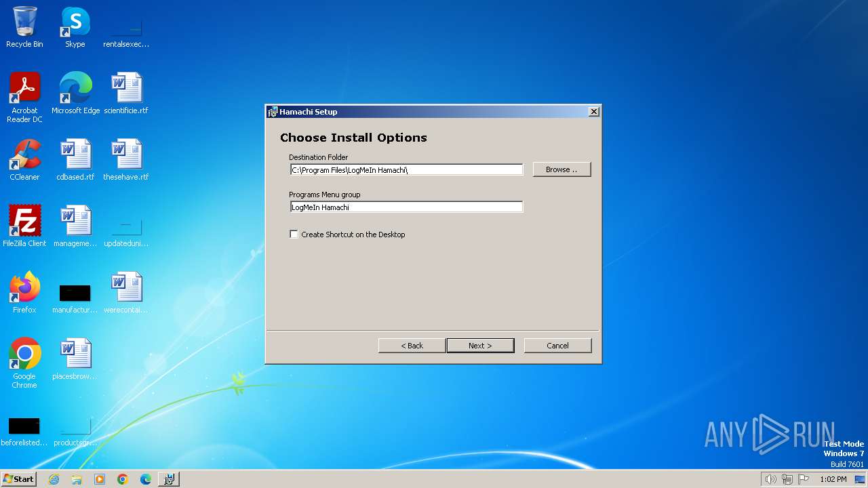868x488 pixels.
Task: Select Microsoft Edge desktop shortcut
Action: (75, 94)
